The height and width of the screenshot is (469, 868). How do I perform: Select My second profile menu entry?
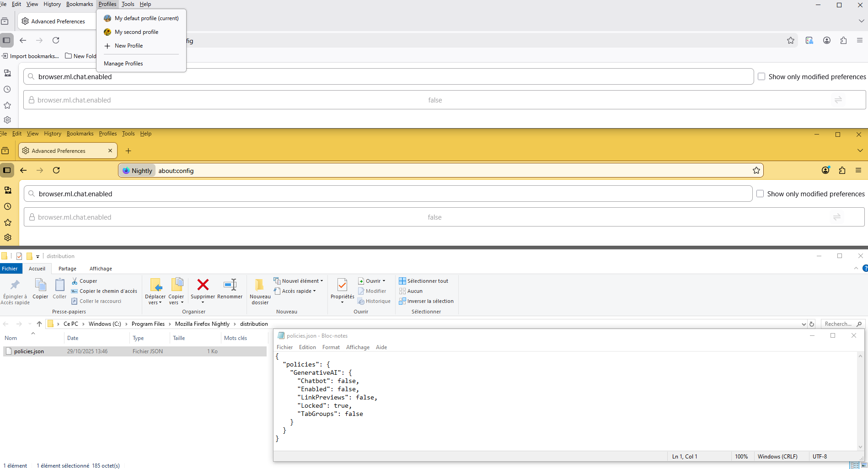pos(136,32)
